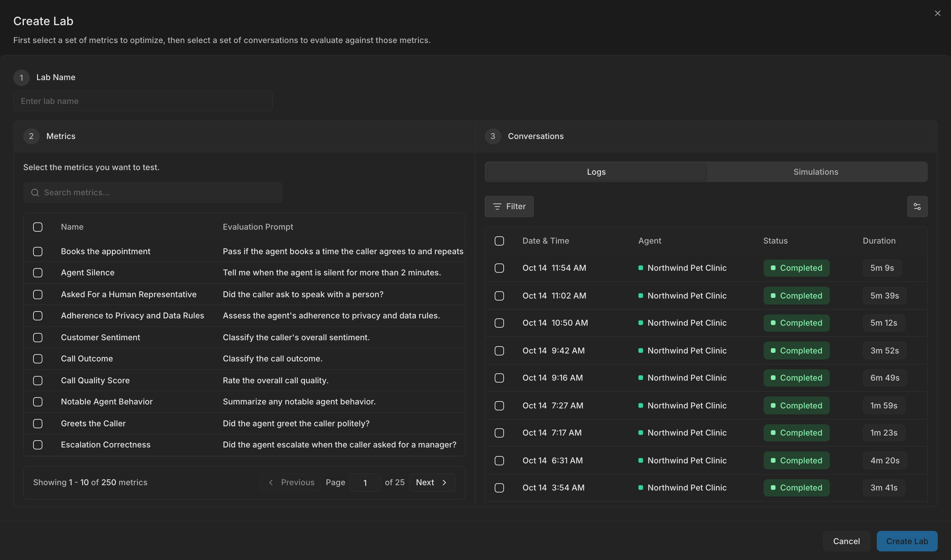Click Completed status of 11:02 AM row
The height and width of the screenshot is (560, 951).
[x=796, y=296]
